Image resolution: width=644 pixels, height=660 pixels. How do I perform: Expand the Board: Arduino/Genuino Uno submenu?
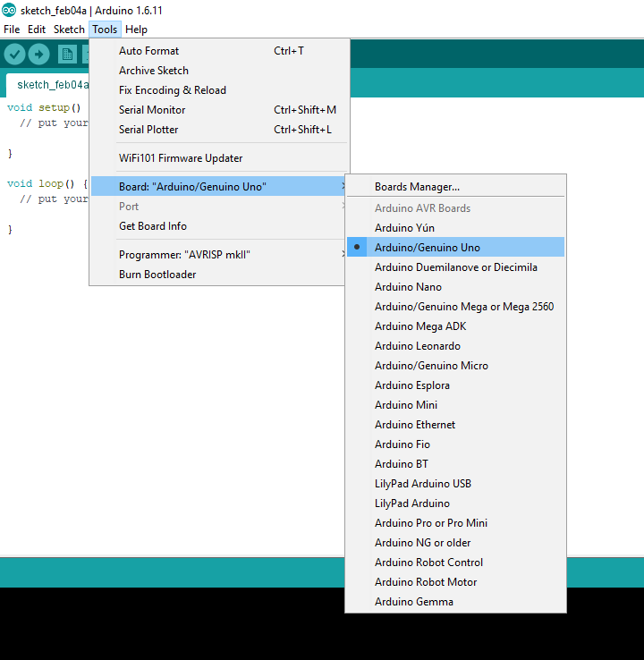click(218, 187)
